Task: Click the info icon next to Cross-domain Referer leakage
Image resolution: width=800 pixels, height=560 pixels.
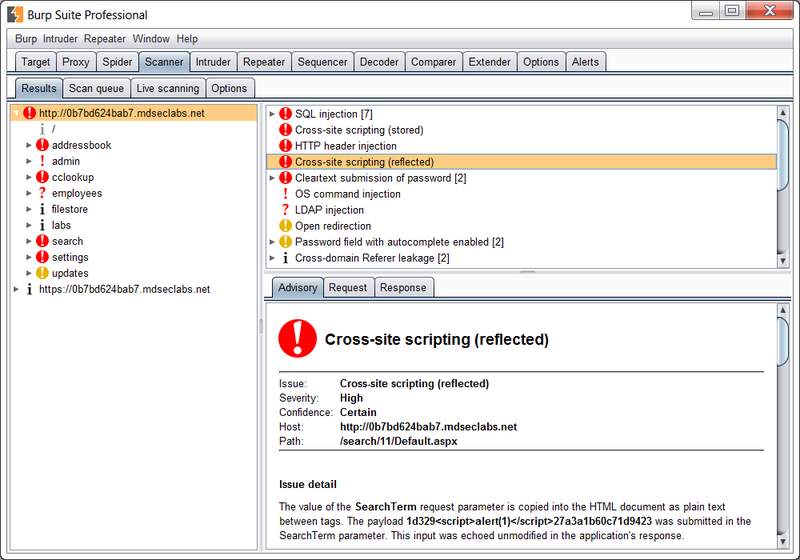Action: click(286, 258)
